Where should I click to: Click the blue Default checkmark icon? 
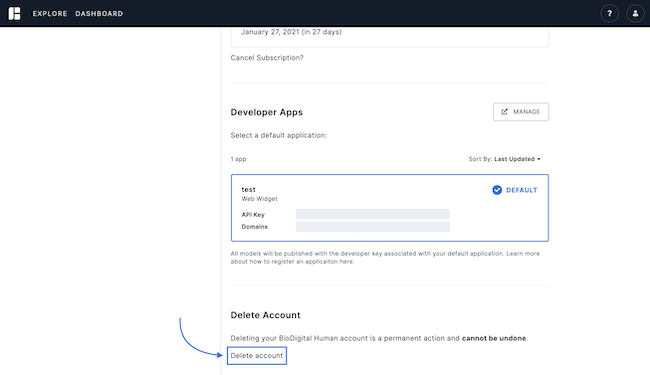pos(497,190)
